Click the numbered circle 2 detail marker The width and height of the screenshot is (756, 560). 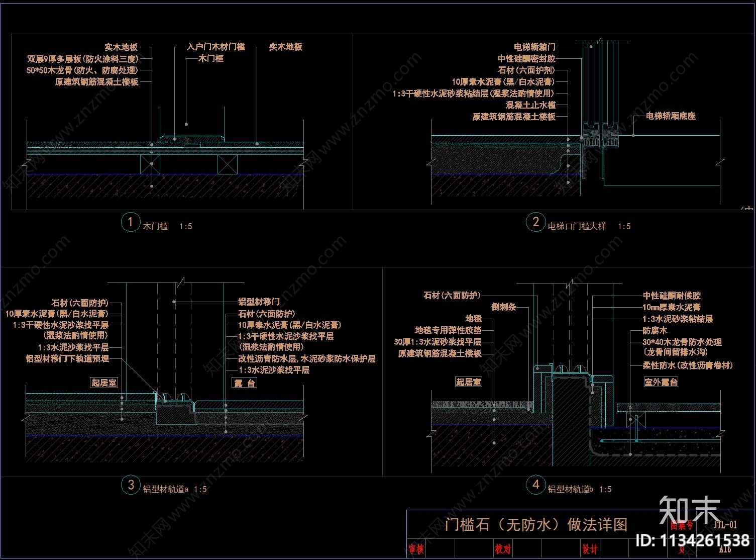(535, 222)
